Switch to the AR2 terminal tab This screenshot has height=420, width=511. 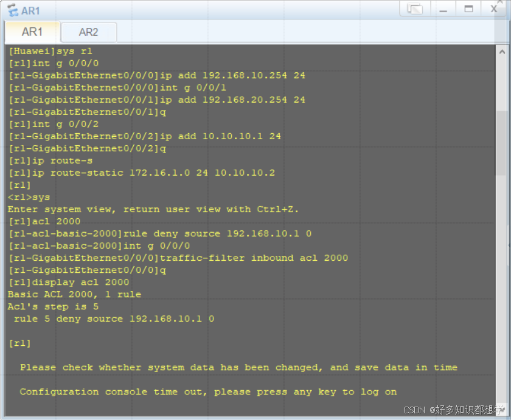(x=88, y=32)
